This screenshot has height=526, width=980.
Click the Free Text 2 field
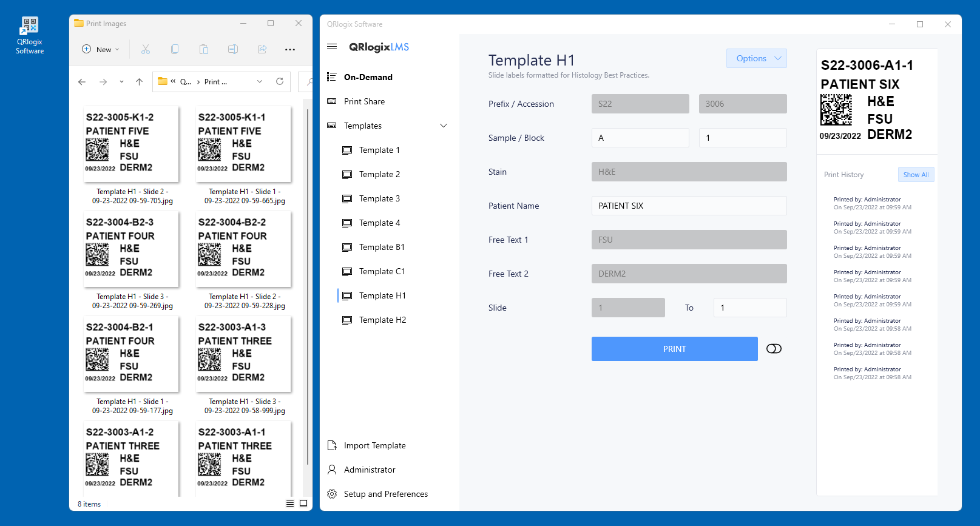[x=689, y=274]
